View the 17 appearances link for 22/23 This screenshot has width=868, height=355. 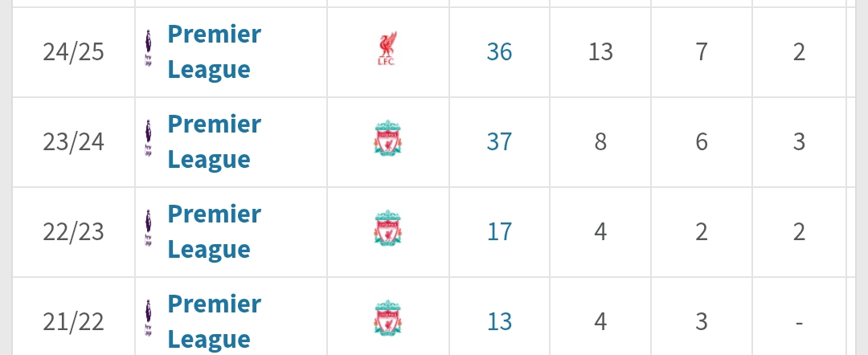click(x=499, y=232)
